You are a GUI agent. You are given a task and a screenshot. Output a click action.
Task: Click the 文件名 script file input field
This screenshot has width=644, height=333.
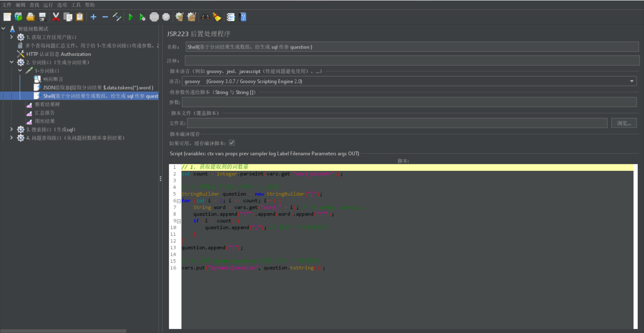pos(397,123)
